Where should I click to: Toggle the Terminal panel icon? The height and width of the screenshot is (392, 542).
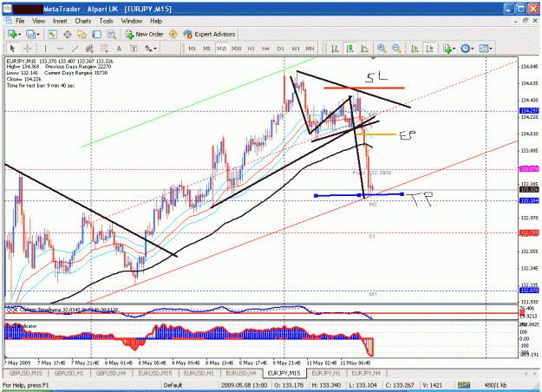pyautogui.click(x=96, y=34)
